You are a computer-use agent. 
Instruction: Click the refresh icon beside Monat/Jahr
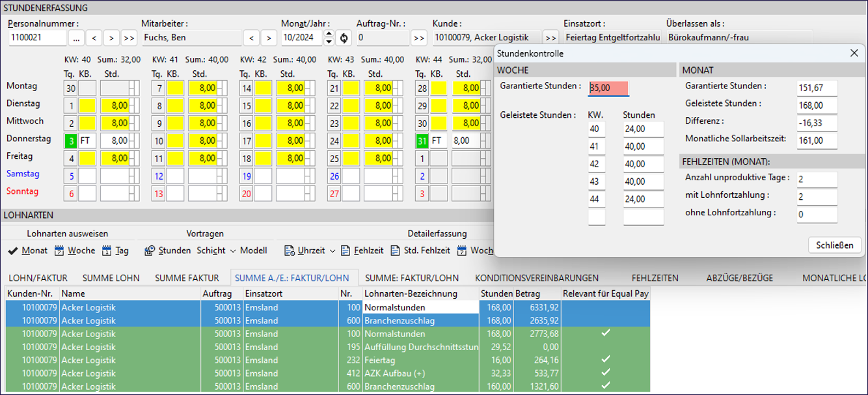(x=344, y=38)
